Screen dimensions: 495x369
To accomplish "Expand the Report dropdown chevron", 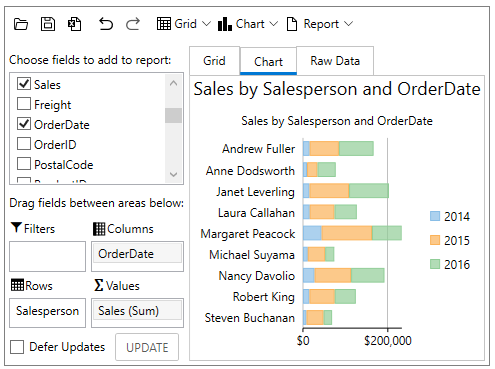I will point(348,24).
